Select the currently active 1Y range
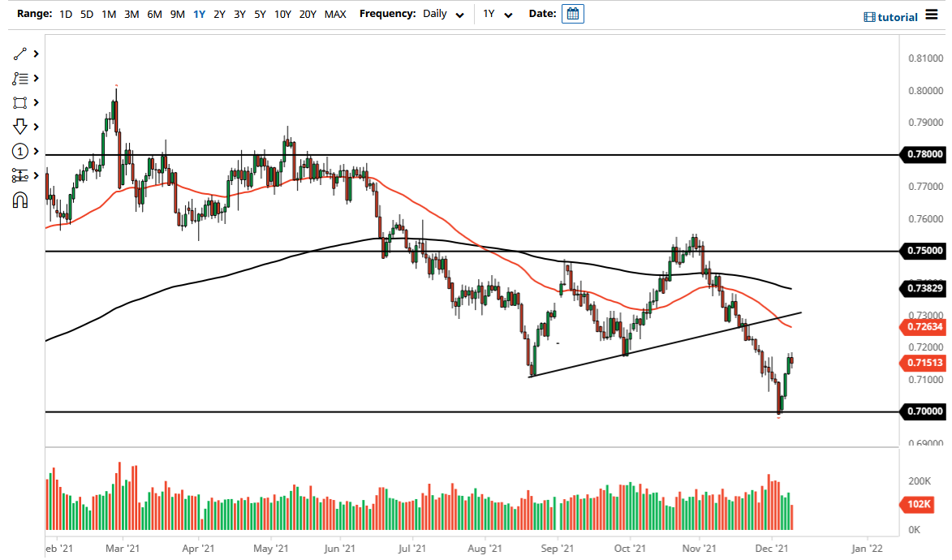Viewport: 952px width, 560px height. pyautogui.click(x=199, y=14)
